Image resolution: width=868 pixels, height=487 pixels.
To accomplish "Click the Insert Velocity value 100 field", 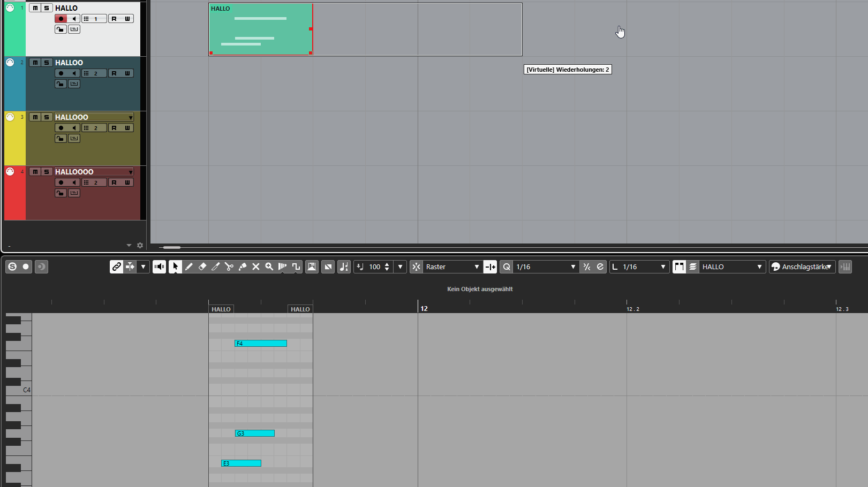I will pos(375,267).
